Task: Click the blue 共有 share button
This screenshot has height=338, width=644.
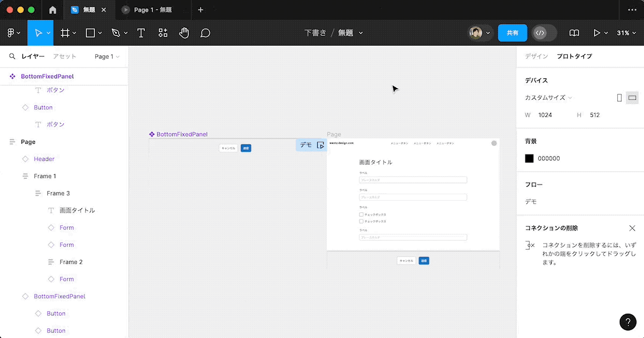Action: 513,33
